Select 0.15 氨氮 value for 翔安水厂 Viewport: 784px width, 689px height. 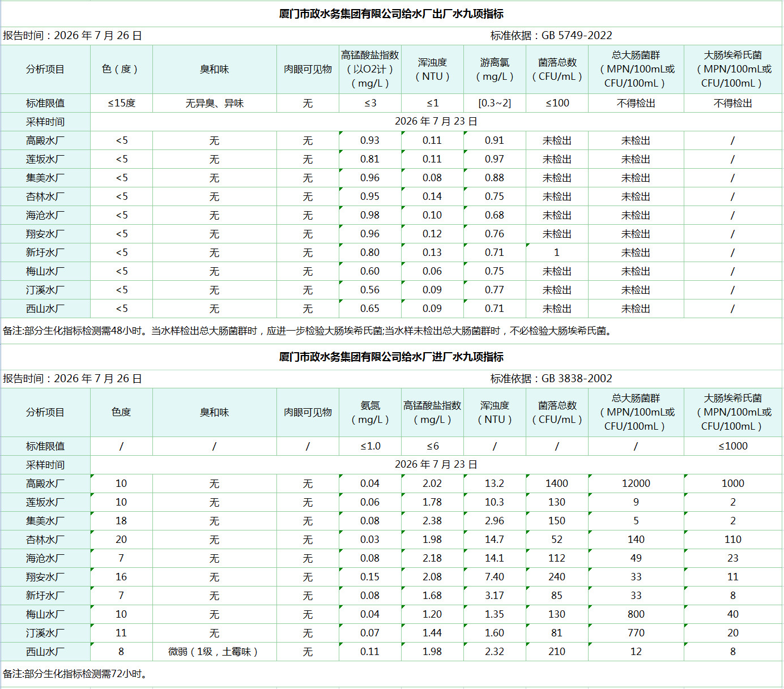pos(370,577)
